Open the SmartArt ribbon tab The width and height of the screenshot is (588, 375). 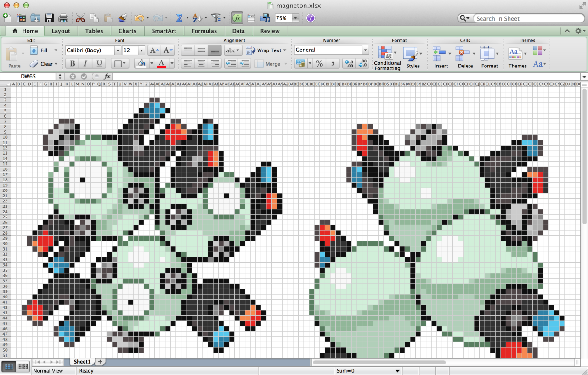click(x=164, y=31)
